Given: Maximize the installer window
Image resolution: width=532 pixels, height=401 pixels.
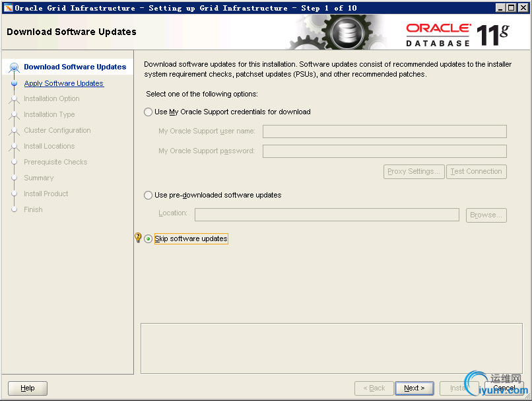Looking at the screenshot, I should coord(512,8).
